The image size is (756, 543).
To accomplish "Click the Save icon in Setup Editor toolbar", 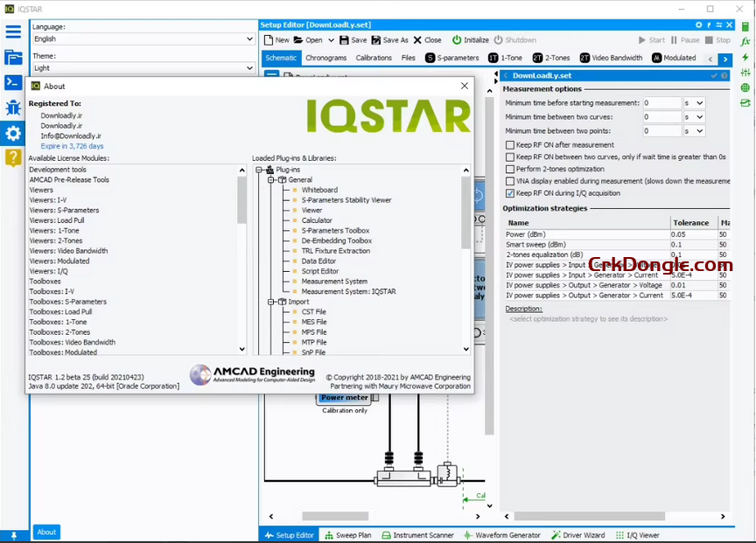I will (x=346, y=40).
